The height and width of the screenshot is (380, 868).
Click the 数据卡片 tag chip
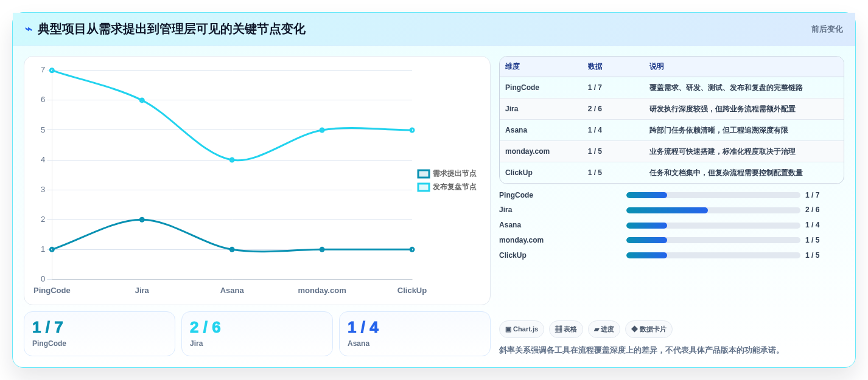click(x=649, y=330)
